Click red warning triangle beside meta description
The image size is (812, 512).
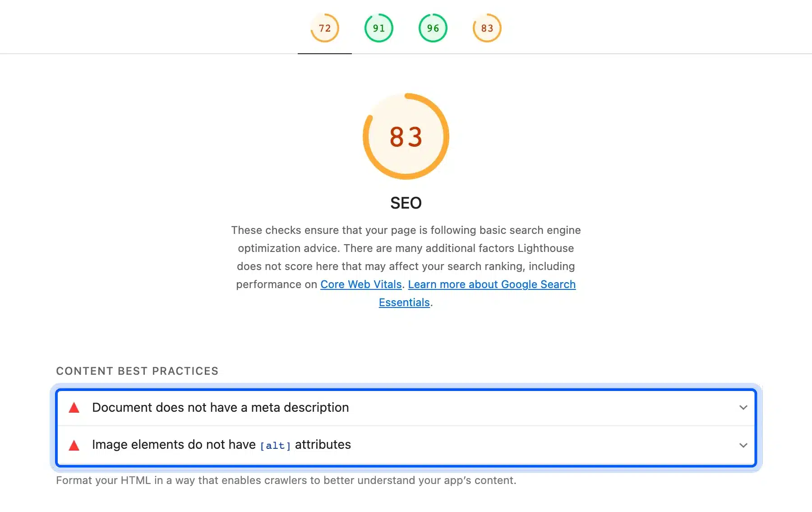[x=74, y=408]
